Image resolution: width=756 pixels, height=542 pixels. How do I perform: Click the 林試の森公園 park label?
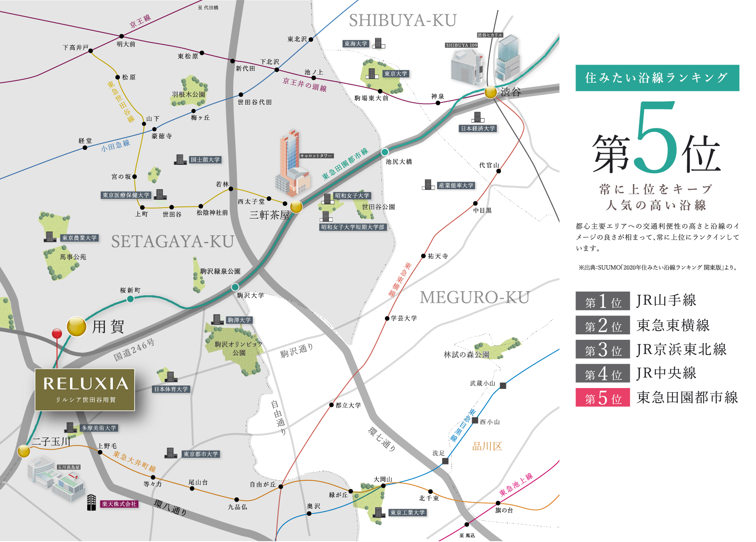[467, 354]
